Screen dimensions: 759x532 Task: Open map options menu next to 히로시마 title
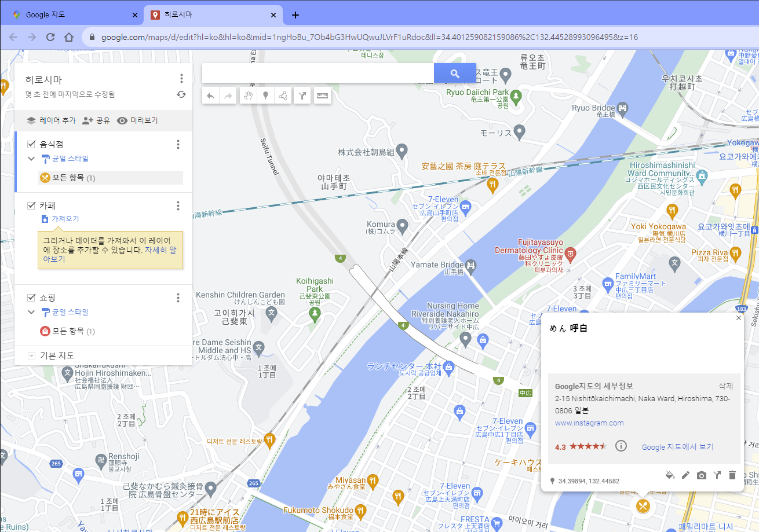(181, 79)
